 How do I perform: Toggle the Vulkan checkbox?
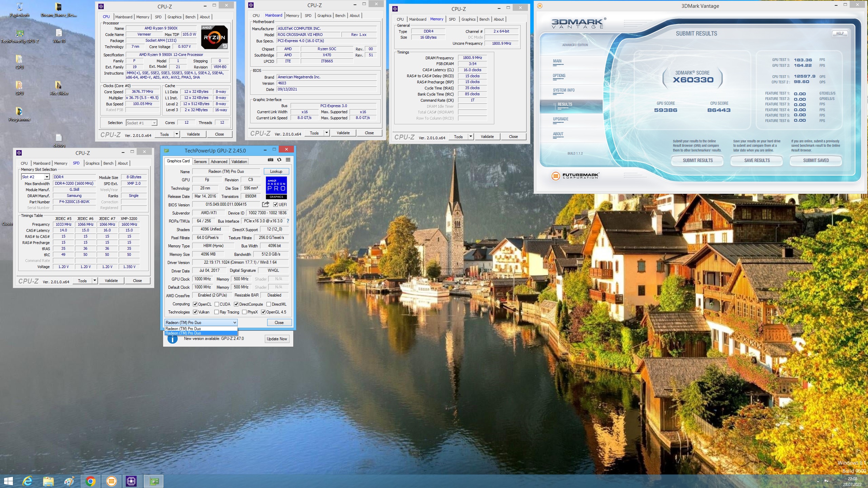click(195, 312)
